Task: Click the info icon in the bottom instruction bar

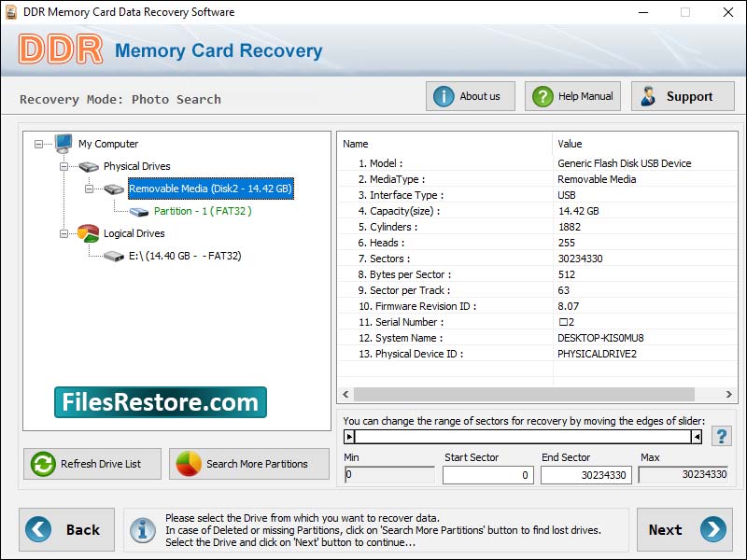Action: point(143,530)
